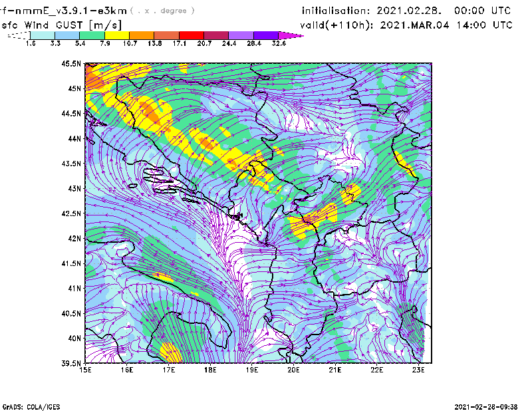
Task: Click the legend value 7.9
Action: (x=105, y=43)
